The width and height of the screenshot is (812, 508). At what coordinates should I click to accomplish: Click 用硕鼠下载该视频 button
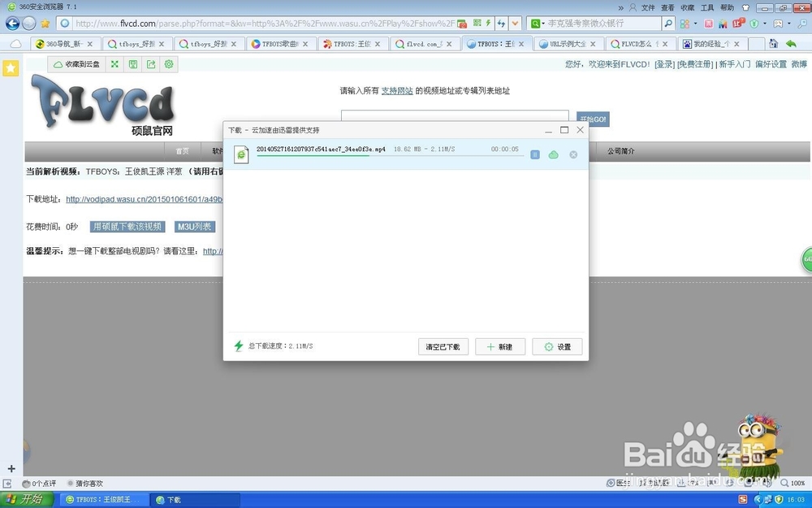[127, 227]
